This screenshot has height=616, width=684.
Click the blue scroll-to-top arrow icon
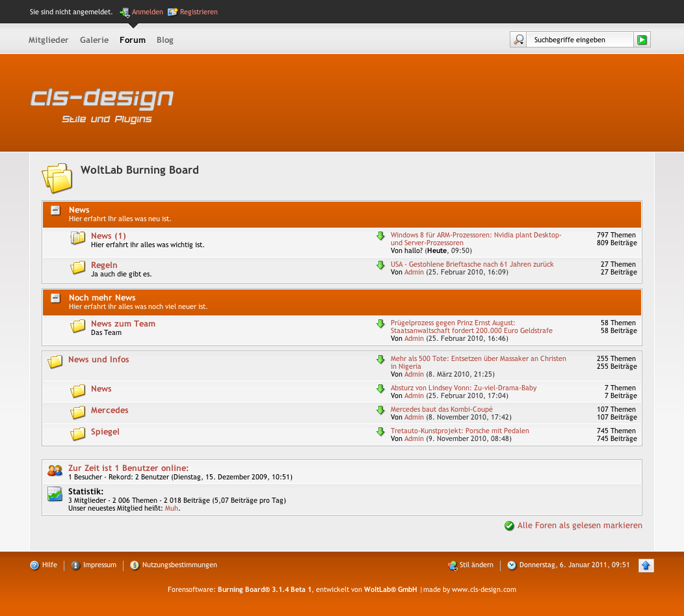pyautogui.click(x=646, y=565)
